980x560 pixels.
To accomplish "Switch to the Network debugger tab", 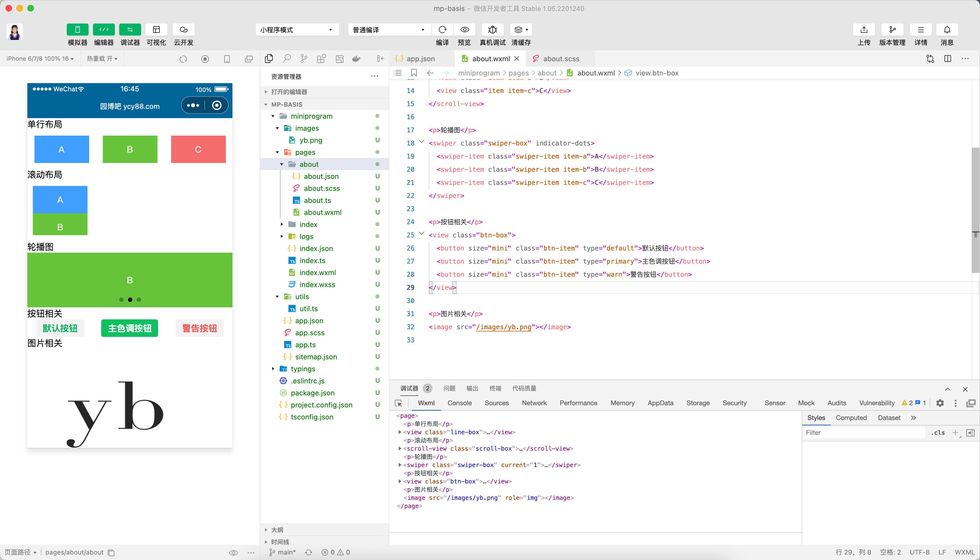I will point(534,403).
